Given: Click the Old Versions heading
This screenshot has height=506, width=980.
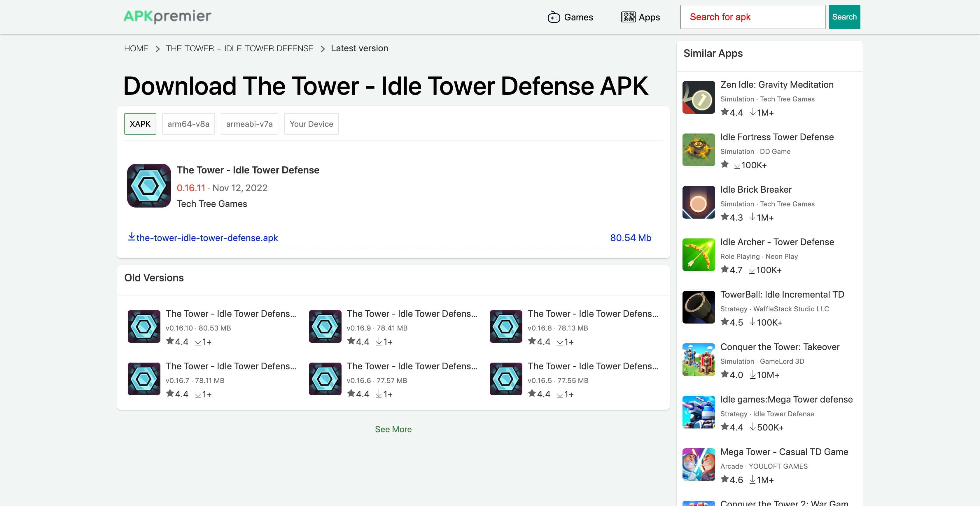Looking at the screenshot, I should click(x=154, y=278).
